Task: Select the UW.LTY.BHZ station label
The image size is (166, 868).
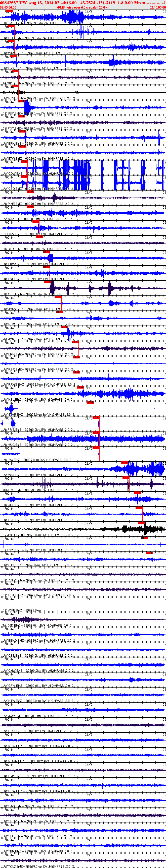Action: pyautogui.click(x=38, y=731)
